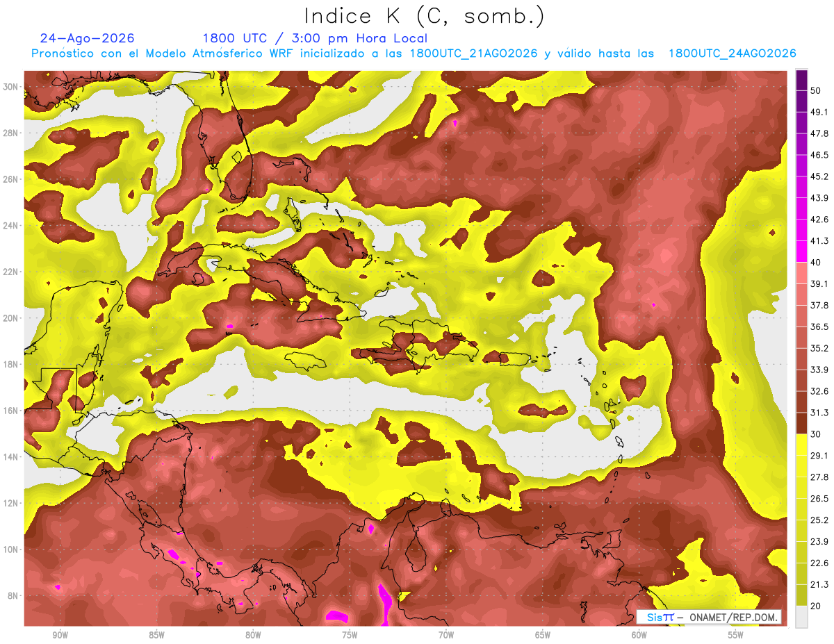The image size is (834, 644).
Task: Click the '26N' latitude axis label
Action: point(10,179)
